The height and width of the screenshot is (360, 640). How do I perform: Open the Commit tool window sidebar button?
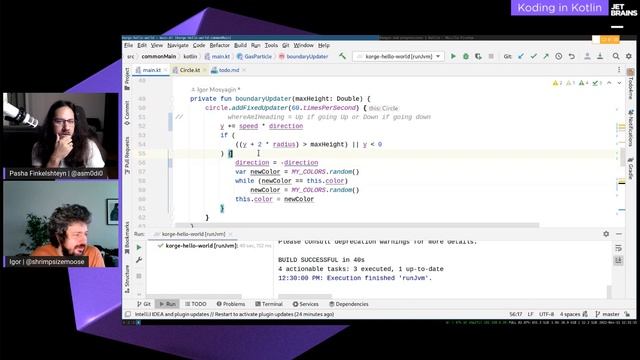pyautogui.click(x=127, y=113)
